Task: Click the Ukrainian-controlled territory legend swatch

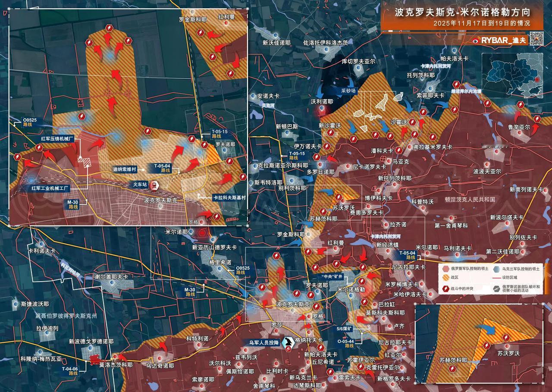Action: (496, 268)
